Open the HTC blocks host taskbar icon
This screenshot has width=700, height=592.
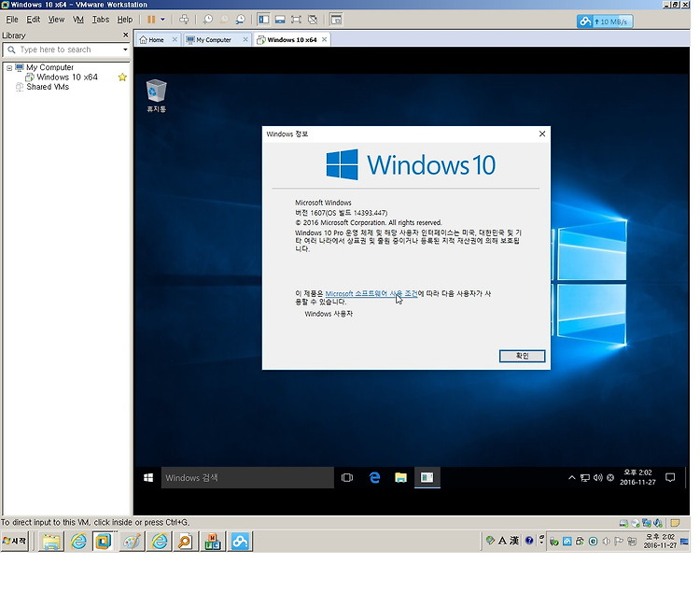(x=213, y=542)
